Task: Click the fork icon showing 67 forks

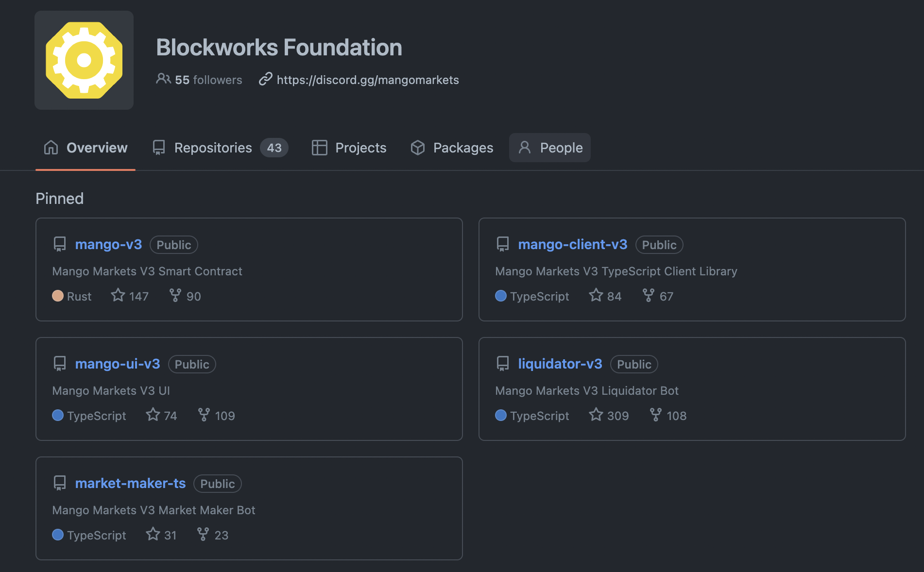Action: (648, 295)
